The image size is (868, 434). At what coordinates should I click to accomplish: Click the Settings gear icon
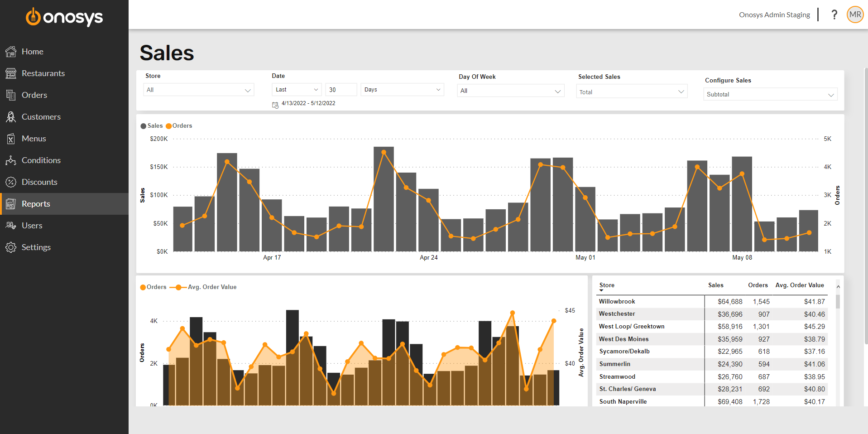[11, 247]
